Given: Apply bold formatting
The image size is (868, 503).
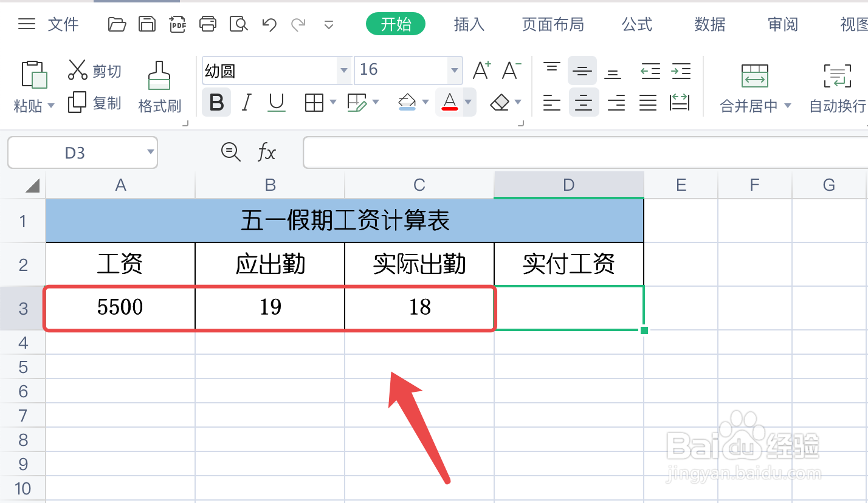Looking at the screenshot, I should pos(216,102).
